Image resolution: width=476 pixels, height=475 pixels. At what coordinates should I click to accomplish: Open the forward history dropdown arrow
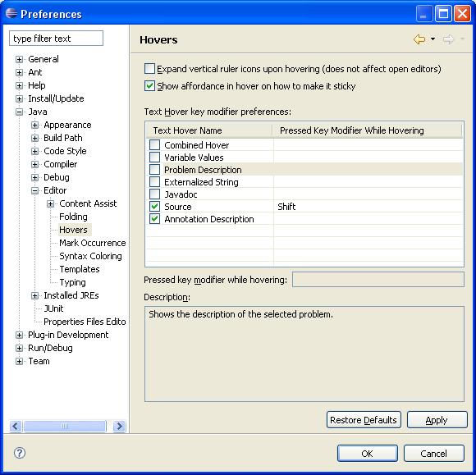pyautogui.click(x=462, y=39)
